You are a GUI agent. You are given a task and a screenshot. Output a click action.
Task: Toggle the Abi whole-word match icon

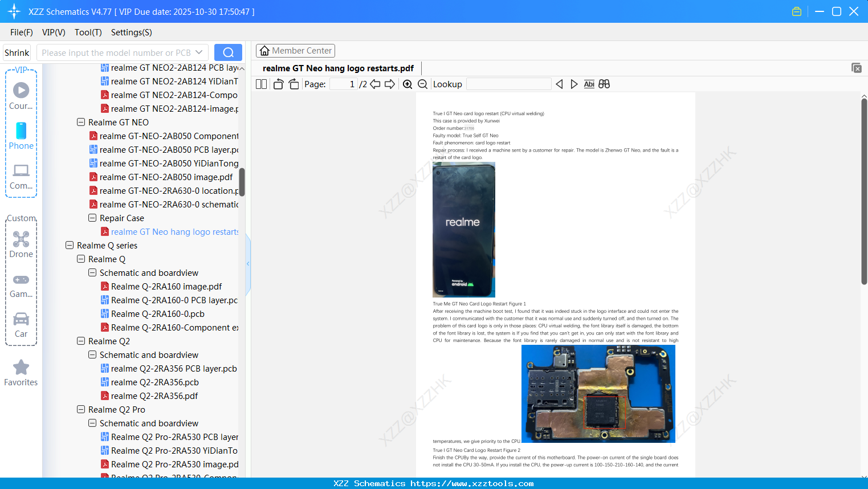pyautogui.click(x=589, y=84)
